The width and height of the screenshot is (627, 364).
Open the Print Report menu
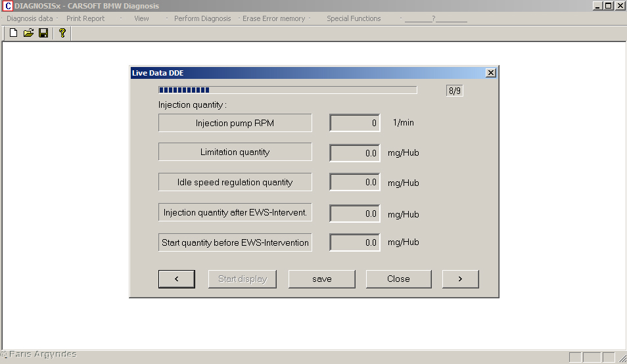(x=85, y=18)
